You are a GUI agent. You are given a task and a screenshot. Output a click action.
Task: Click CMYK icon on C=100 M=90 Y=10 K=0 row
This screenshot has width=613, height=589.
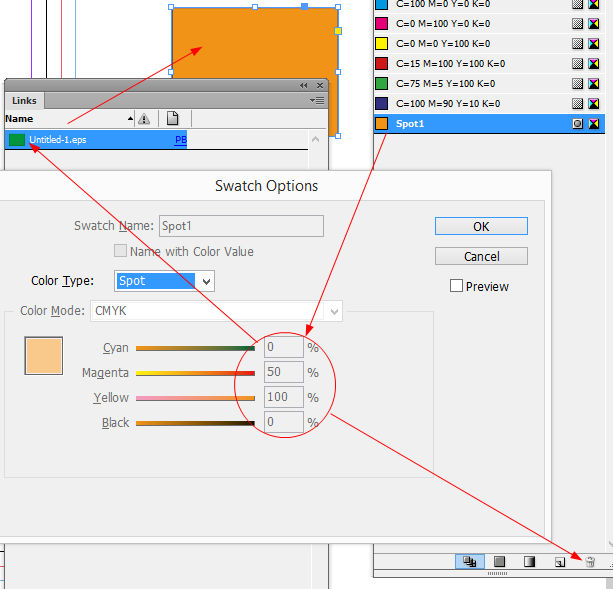593,104
